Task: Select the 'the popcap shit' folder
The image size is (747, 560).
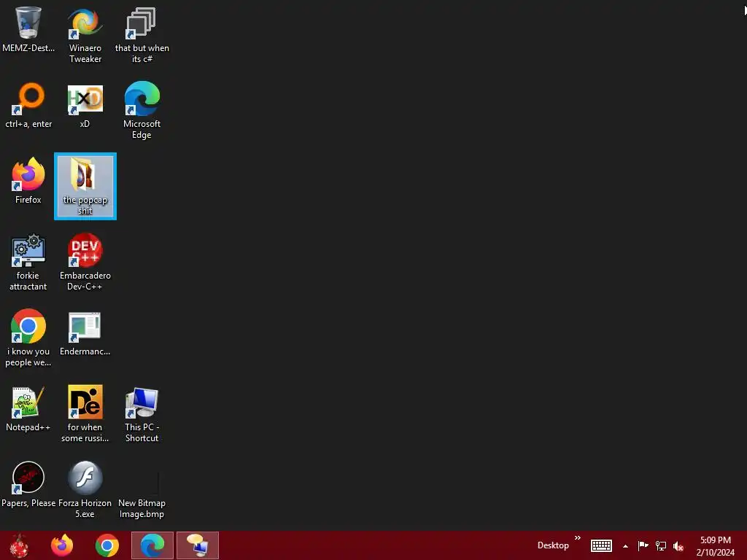Action: [x=85, y=186]
